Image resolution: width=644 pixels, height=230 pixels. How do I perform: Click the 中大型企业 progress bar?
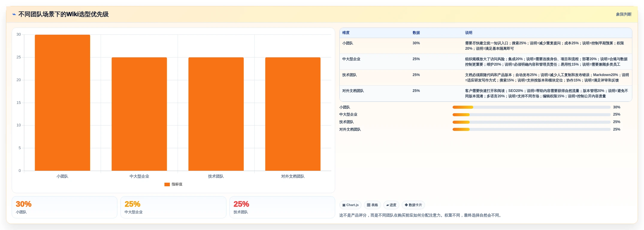pyautogui.click(x=531, y=115)
